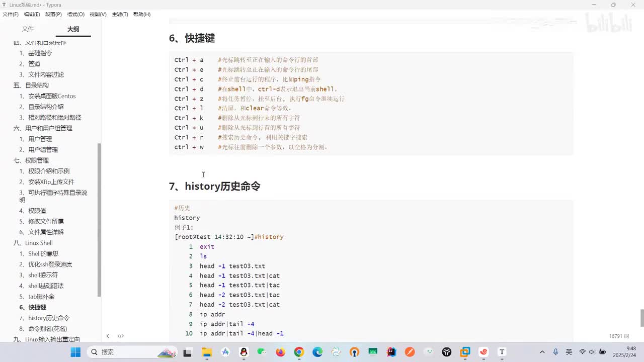Image resolution: width=644 pixels, height=362 pixels.
Task: Open VMware Workstation from the taskbar
Action: (465, 352)
